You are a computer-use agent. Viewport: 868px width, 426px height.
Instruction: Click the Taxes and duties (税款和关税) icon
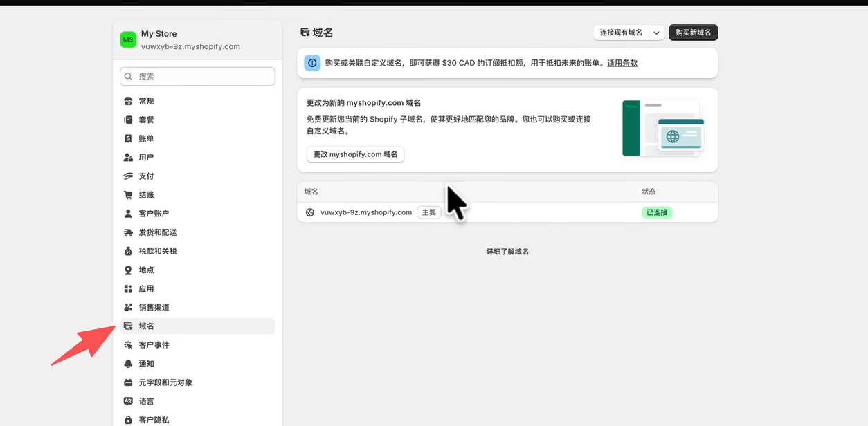coord(128,251)
